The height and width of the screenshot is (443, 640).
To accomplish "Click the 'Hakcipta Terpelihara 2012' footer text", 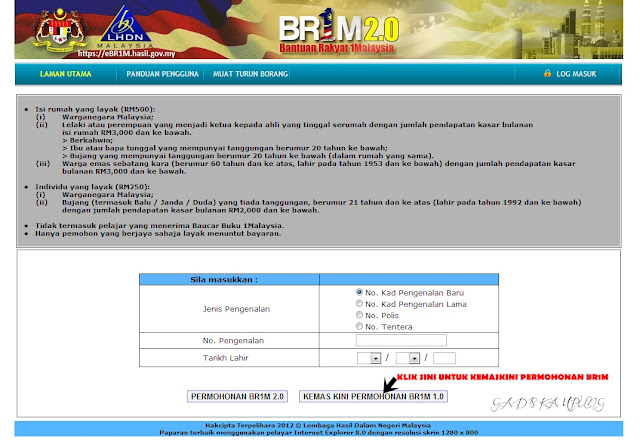I will (x=318, y=425).
